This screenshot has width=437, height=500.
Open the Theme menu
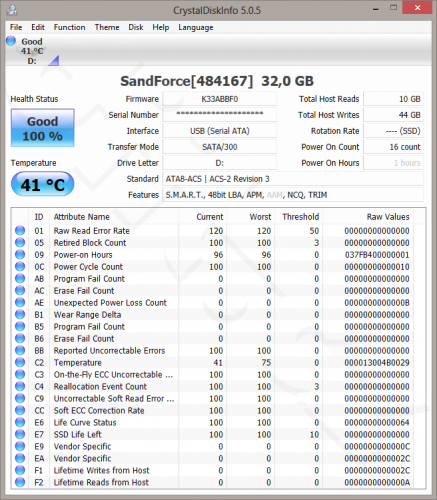coord(107,27)
